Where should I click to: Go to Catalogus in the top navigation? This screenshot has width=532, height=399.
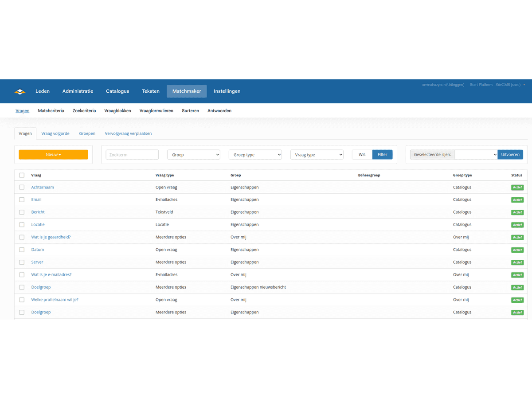coord(117,91)
